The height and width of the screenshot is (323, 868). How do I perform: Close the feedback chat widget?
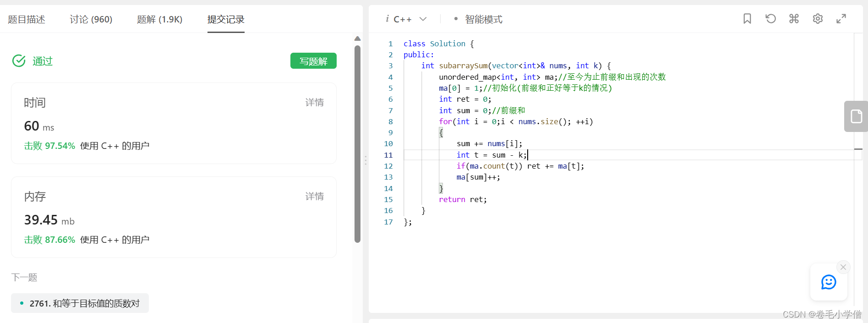[843, 267]
